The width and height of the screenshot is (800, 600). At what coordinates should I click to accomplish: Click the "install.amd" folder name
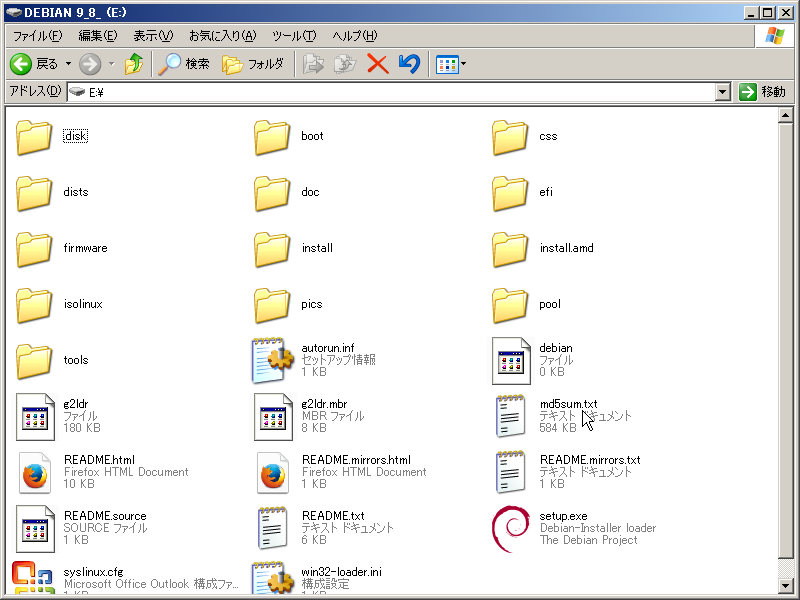click(566, 248)
